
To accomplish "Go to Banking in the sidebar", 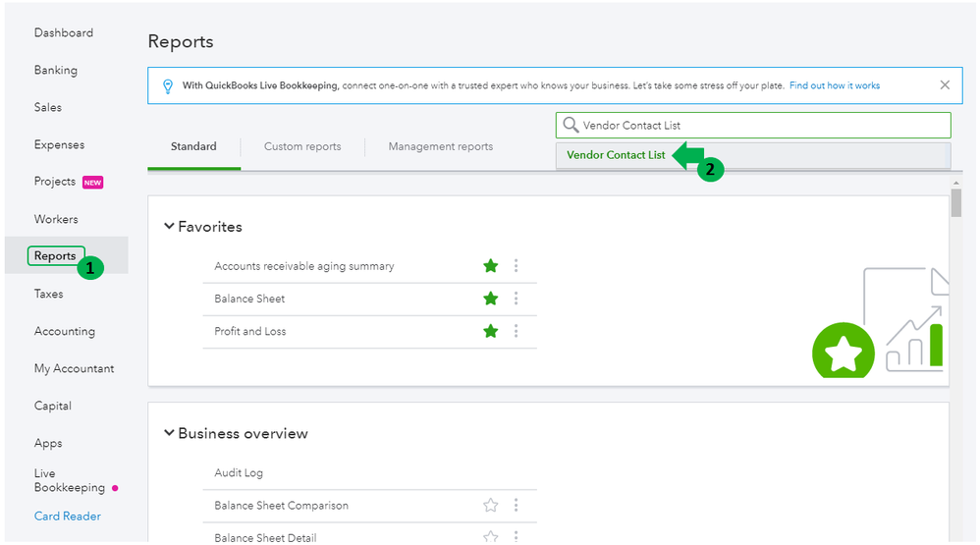I will tap(56, 70).
